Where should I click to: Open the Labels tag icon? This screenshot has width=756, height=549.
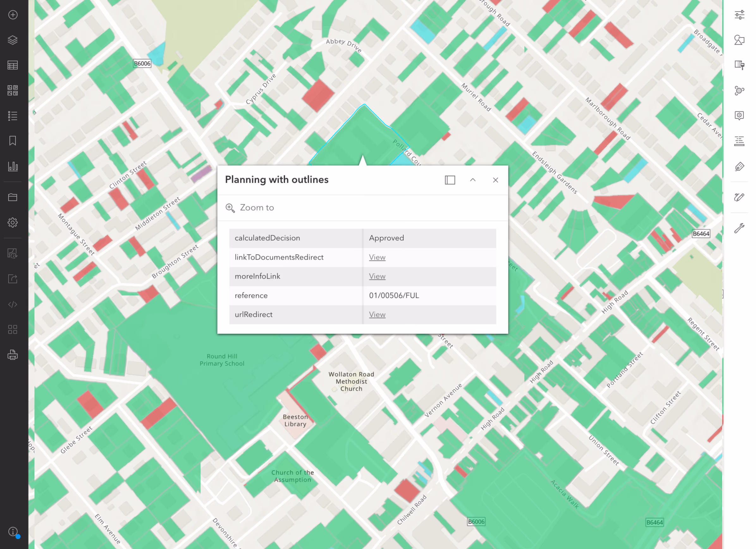tap(739, 166)
